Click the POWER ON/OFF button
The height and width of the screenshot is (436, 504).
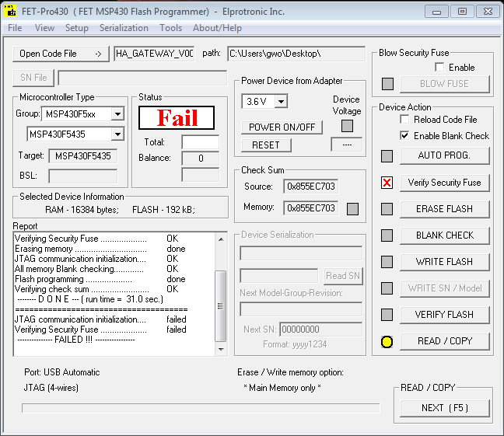pyautogui.click(x=282, y=127)
